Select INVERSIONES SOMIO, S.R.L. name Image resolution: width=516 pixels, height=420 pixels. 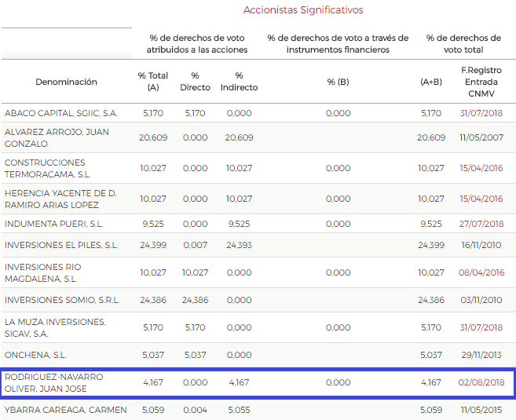[x=62, y=301]
